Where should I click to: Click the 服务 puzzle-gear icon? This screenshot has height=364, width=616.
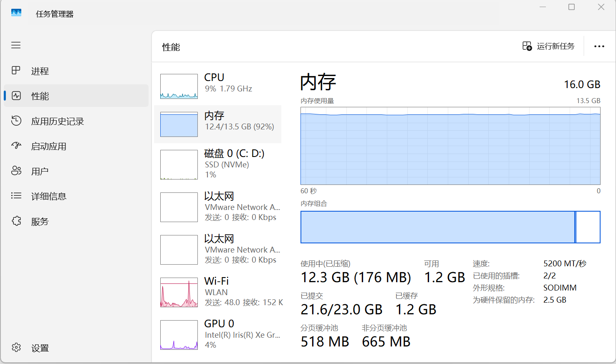(x=16, y=221)
